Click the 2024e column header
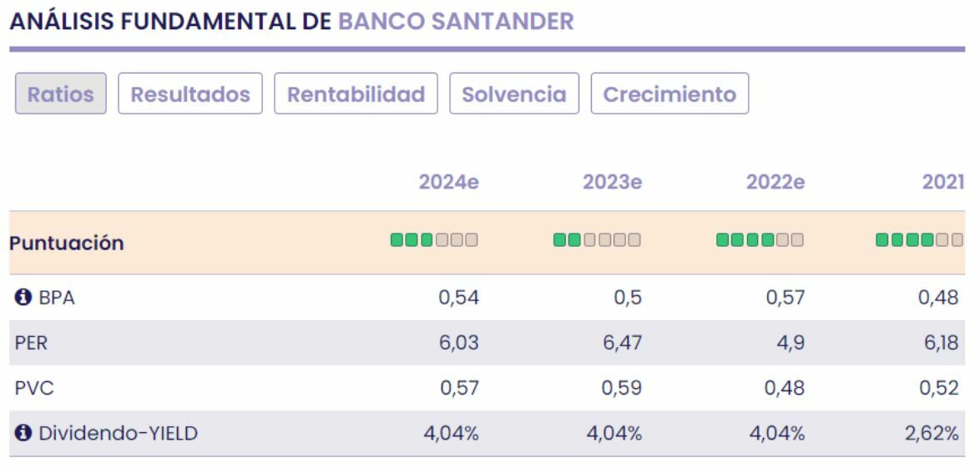This screenshot has width=980, height=468. pos(451,182)
